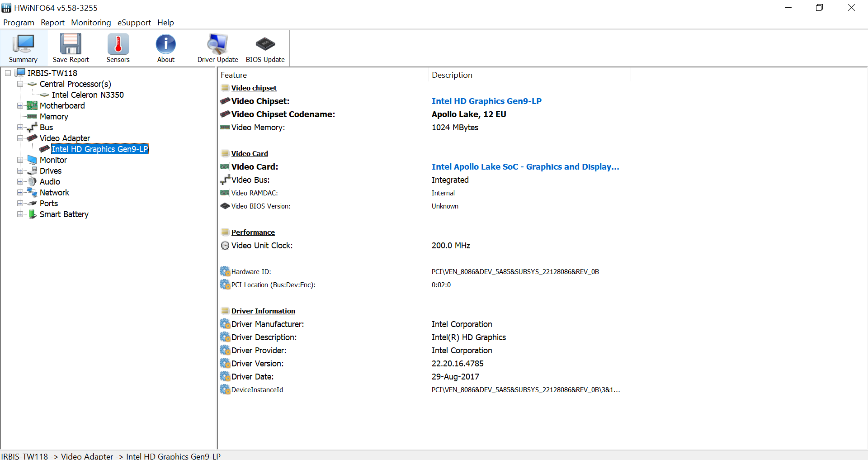Click the Driver Manufacturer row label
The height and width of the screenshot is (460, 868).
(268, 324)
